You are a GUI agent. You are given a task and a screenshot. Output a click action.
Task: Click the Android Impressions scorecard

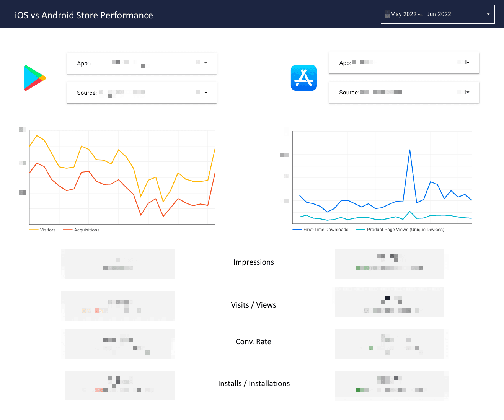tap(118, 264)
